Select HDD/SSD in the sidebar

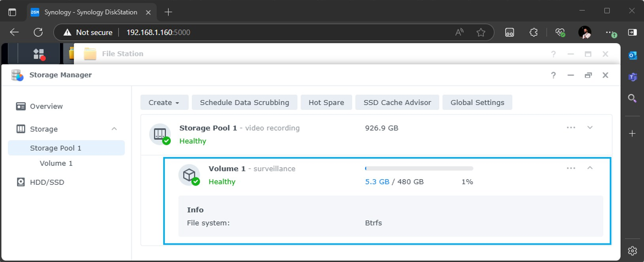point(47,182)
